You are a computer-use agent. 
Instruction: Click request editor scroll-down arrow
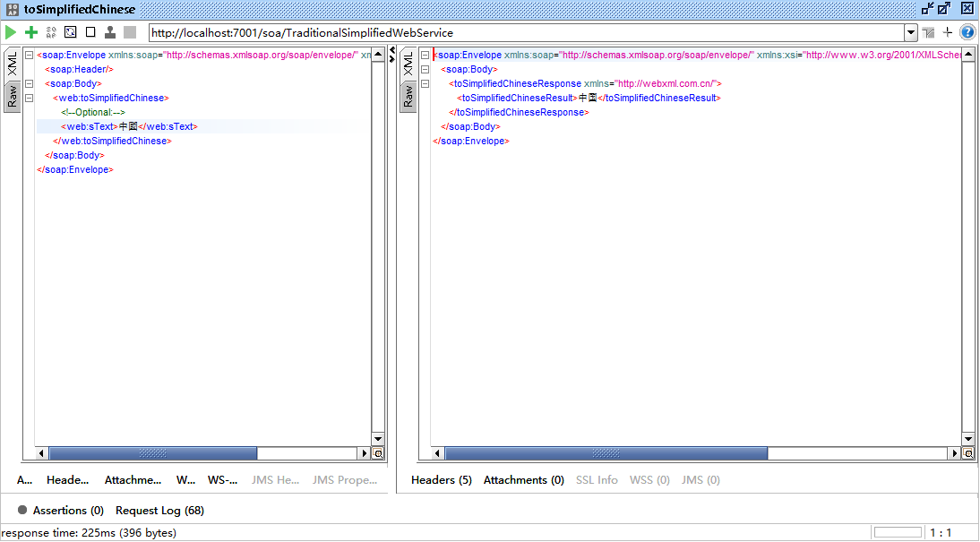click(378, 439)
